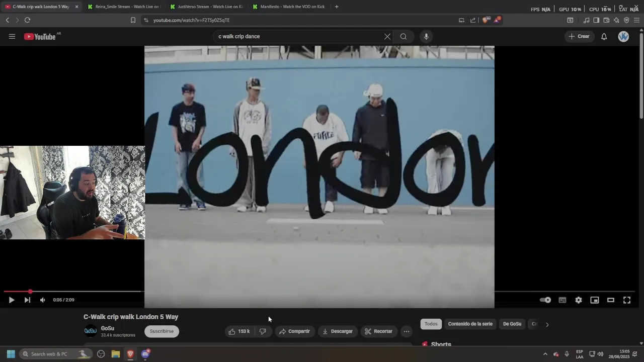Mute the video volume
This screenshot has width=644, height=362.
pos(43,300)
